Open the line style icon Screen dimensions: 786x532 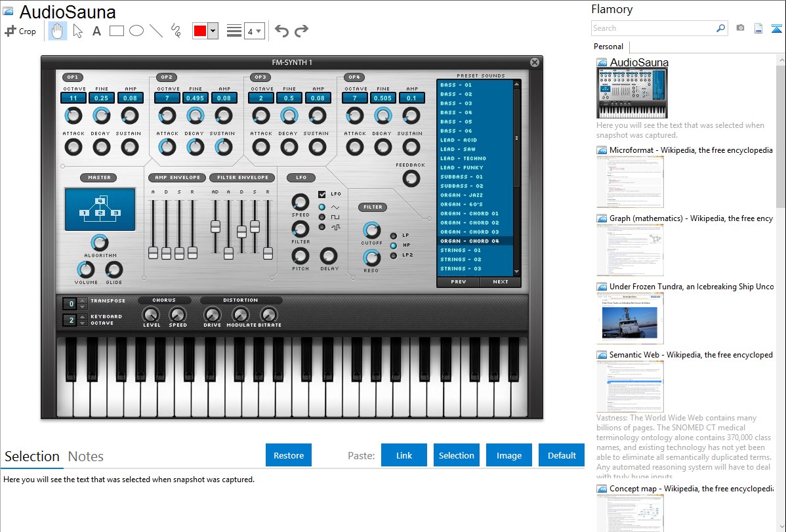(234, 31)
